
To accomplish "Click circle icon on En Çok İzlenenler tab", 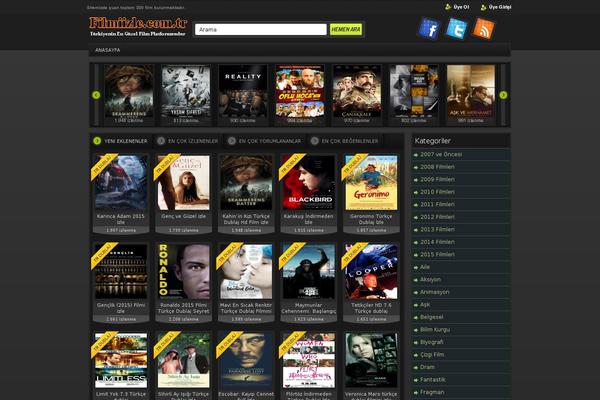I will coord(161,141).
